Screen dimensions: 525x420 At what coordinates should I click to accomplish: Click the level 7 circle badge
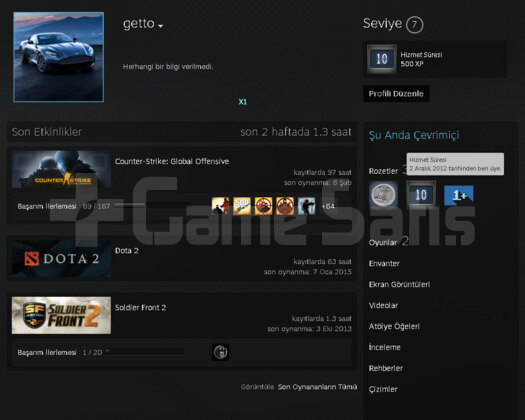coord(415,25)
